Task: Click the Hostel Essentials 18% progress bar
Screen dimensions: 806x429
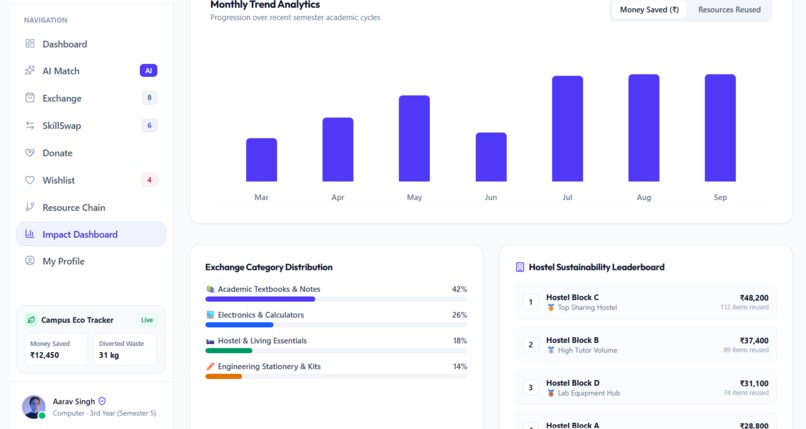Action: (336, 350)
